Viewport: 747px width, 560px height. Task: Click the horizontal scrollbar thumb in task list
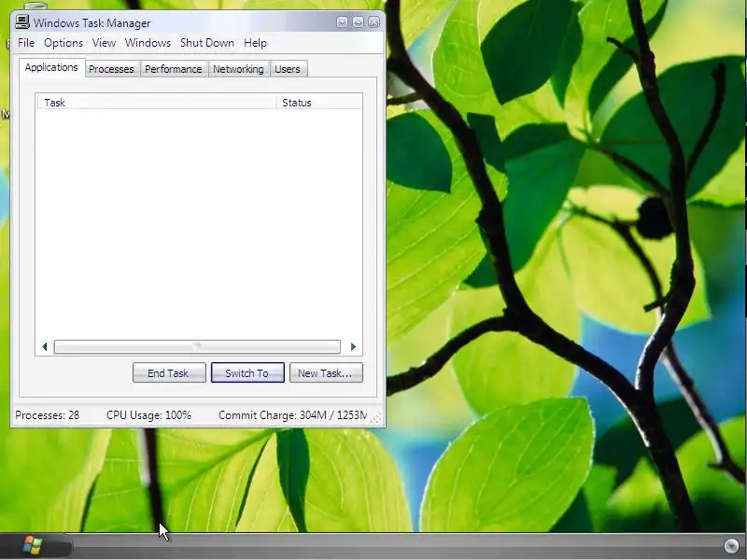(x=197, y=346)
